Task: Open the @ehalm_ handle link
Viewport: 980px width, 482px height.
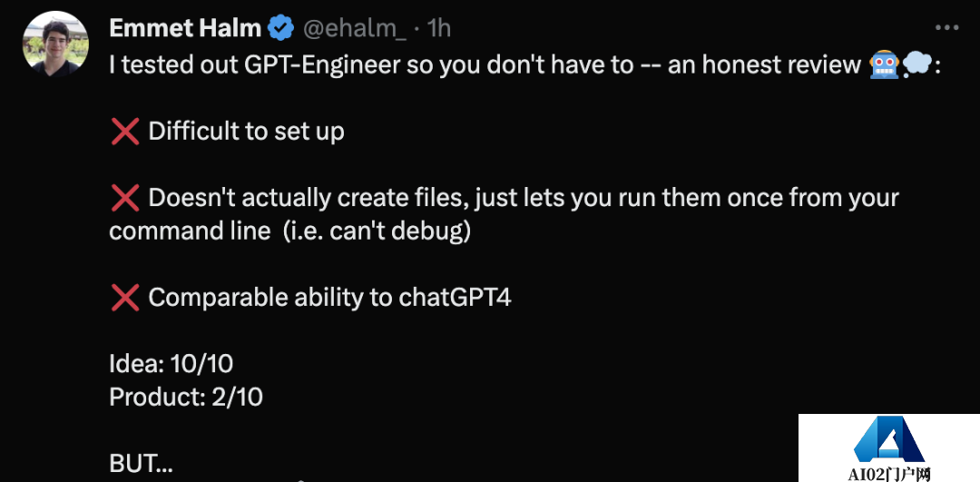Action: coord(354,28)
